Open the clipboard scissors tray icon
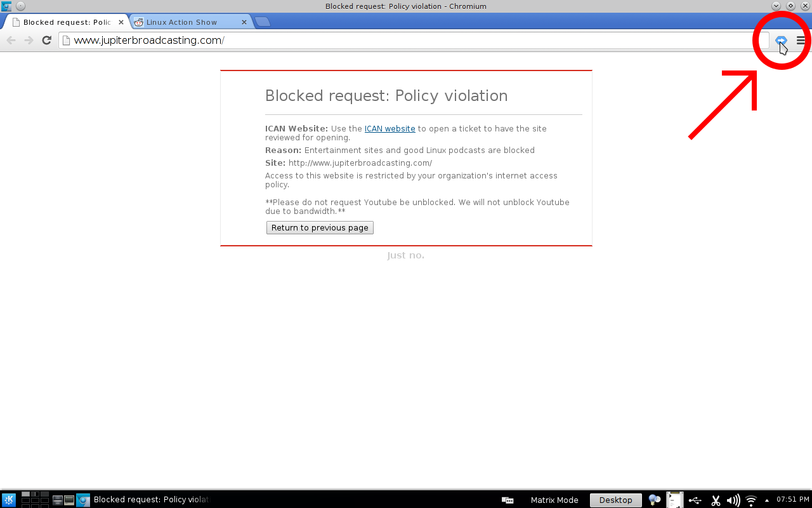Viewport: 812px width, 508px height. point(716,500)
